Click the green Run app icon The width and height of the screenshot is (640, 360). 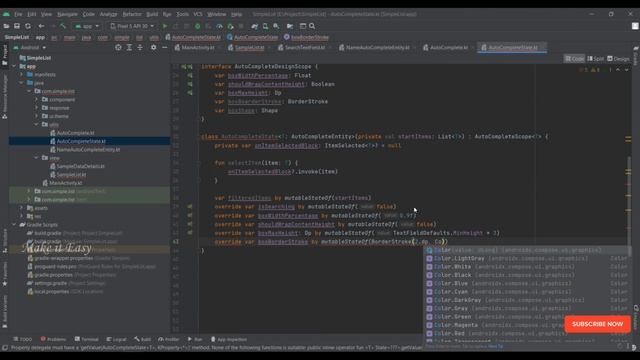pyautogui.click(x=165, y=26)
